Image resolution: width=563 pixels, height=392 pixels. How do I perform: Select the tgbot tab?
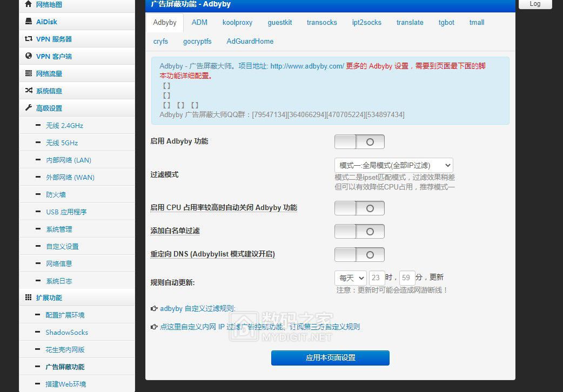point(446,22)
